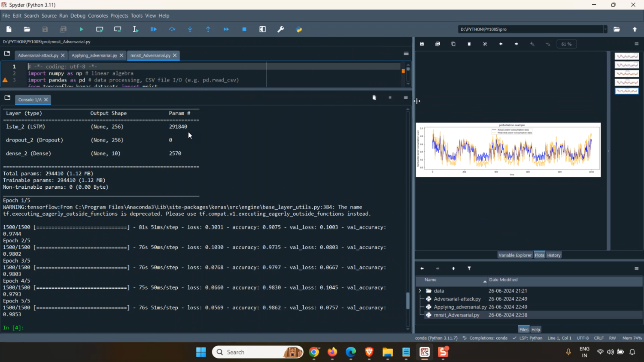Open PYTHONPATH manager Python icon
This screenshot has width=644, height=362.
pyautogui.click(x=299, y=29)
